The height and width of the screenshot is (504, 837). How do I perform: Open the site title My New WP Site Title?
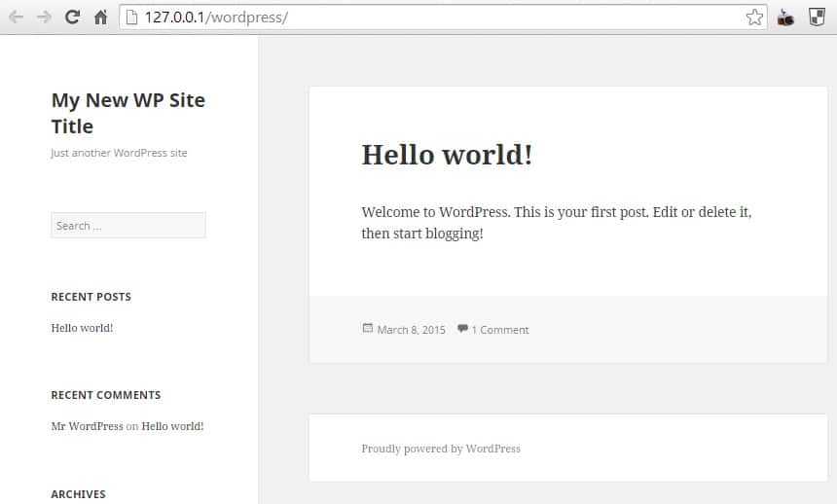128,113
